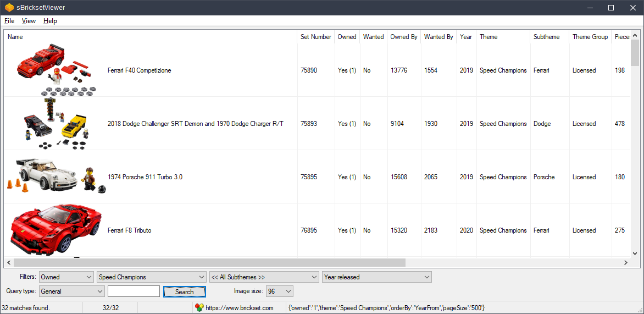Click the search query text field
644x314 pixels.
[134, 291]
